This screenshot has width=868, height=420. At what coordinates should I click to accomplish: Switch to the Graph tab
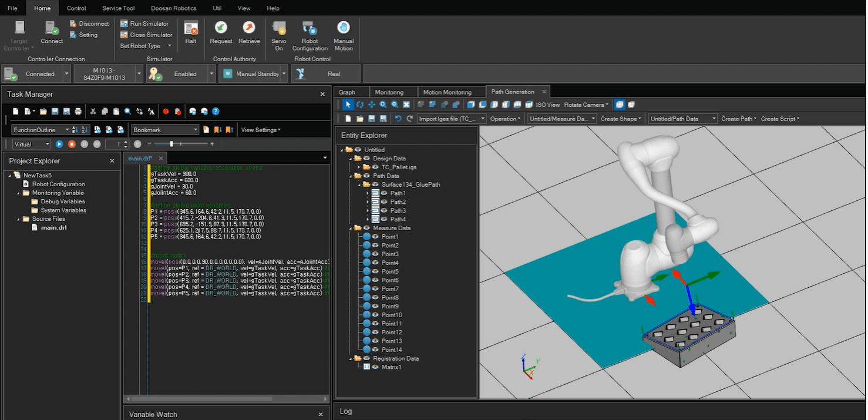[347, 92]
